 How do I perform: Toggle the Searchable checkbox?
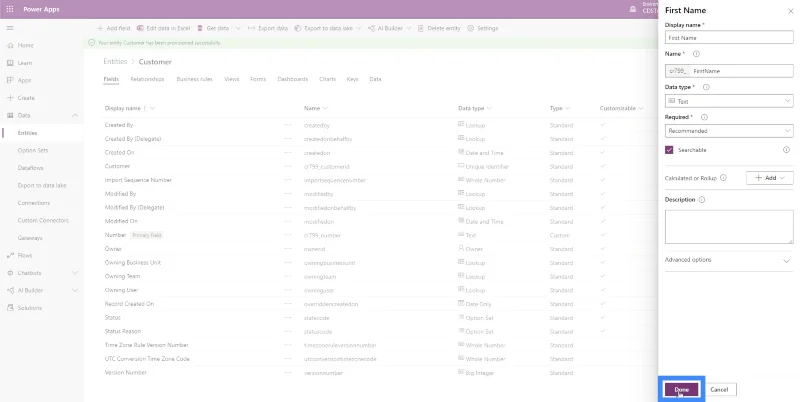(x=669, y=150)
